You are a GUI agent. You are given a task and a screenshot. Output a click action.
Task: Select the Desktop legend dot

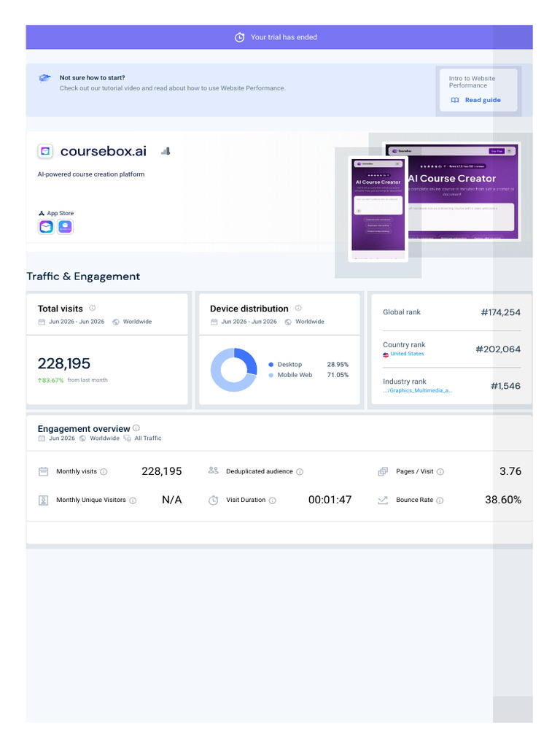click(271, 365)
